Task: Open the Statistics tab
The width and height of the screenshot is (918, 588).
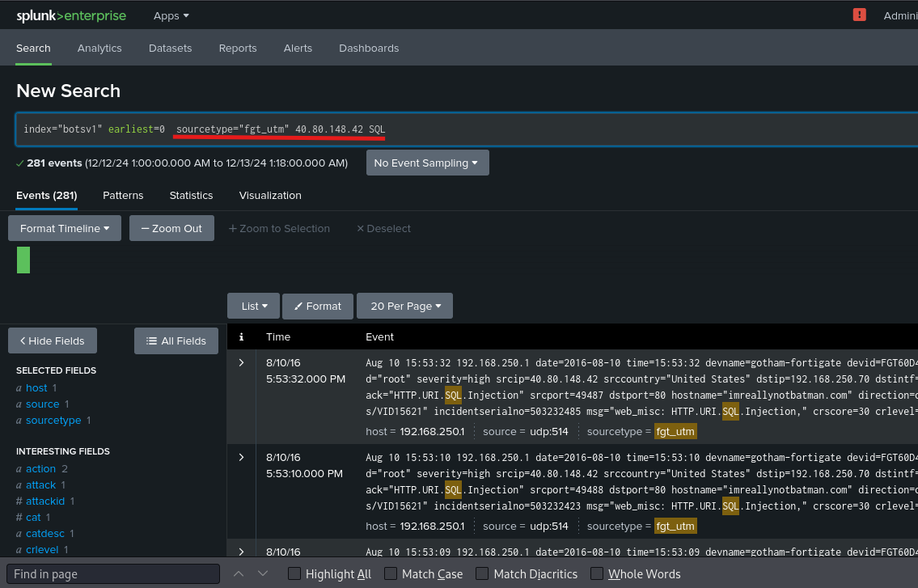Action: click(192, 196)
